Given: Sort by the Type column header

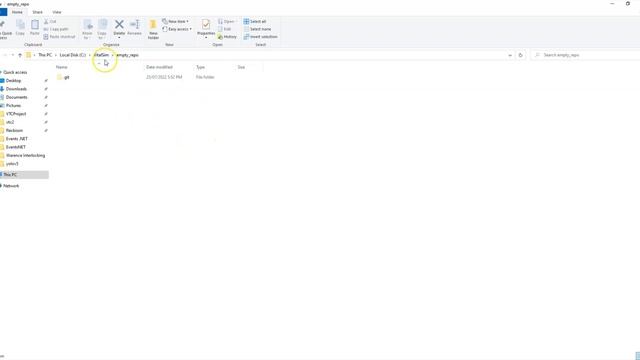Looking at the screenshot, I should coord(200,67).
